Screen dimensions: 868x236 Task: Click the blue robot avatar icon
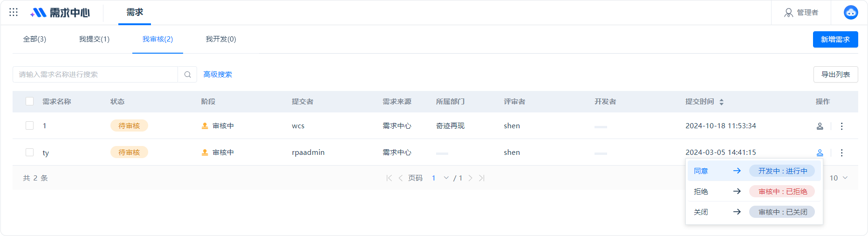point(851,12)
